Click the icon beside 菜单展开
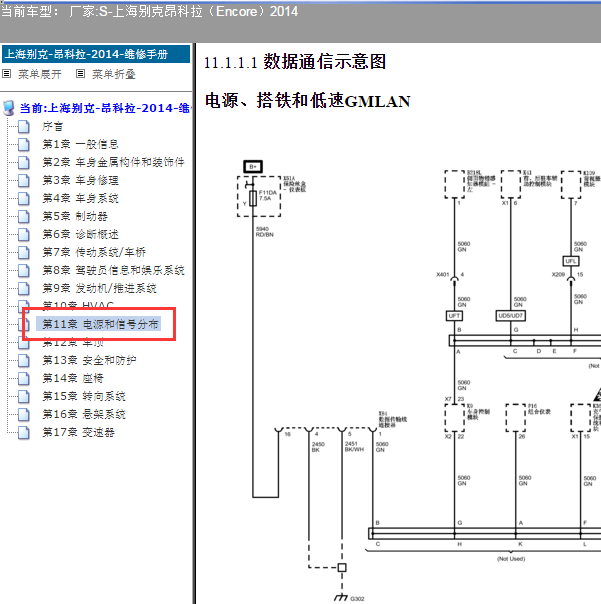 pyautogui.click(x=7, y=74)
